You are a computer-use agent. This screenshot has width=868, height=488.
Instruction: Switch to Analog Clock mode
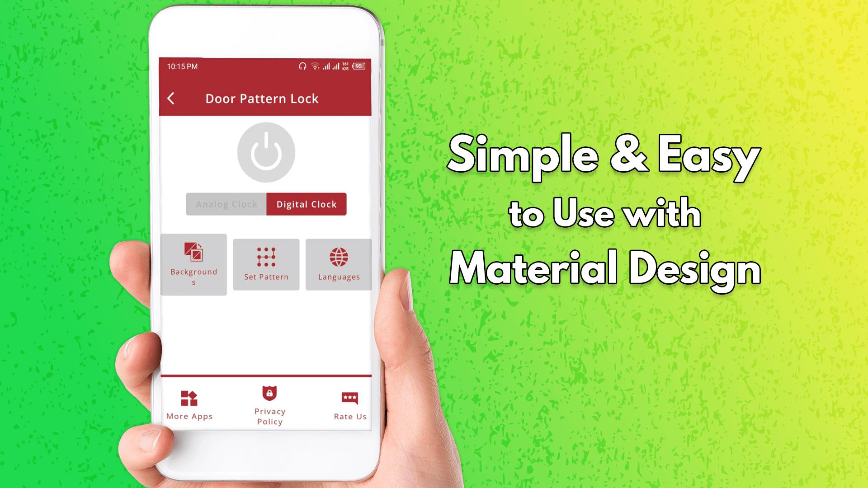[226, 204]
